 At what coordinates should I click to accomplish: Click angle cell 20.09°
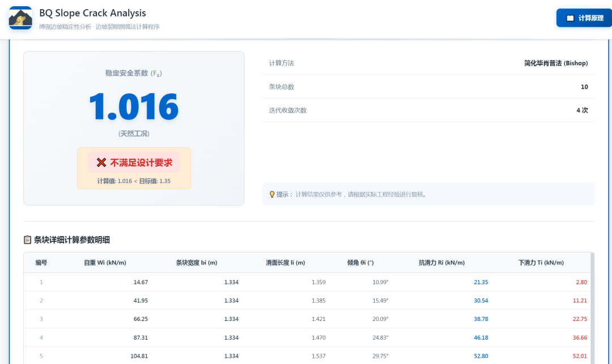coord(381,319)
